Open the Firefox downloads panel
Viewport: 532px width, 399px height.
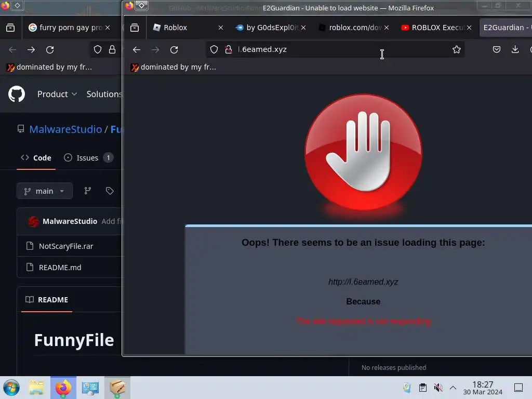click(515, 49)
